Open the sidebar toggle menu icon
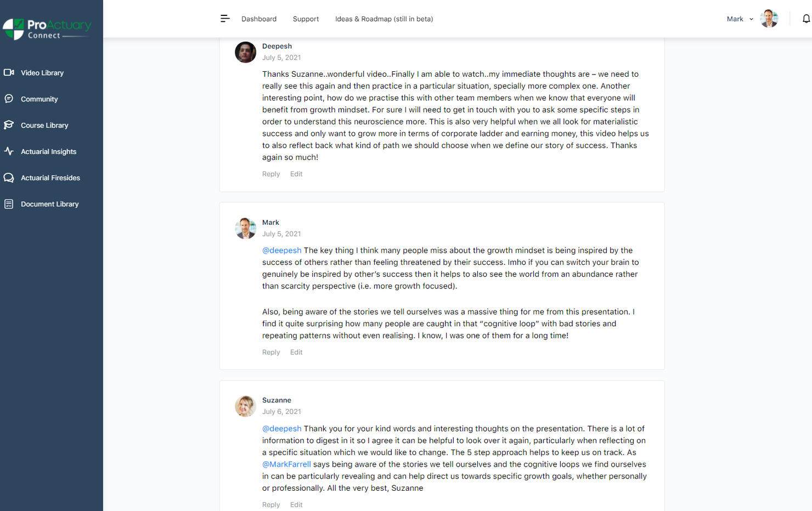 click(x=225, y=18)
